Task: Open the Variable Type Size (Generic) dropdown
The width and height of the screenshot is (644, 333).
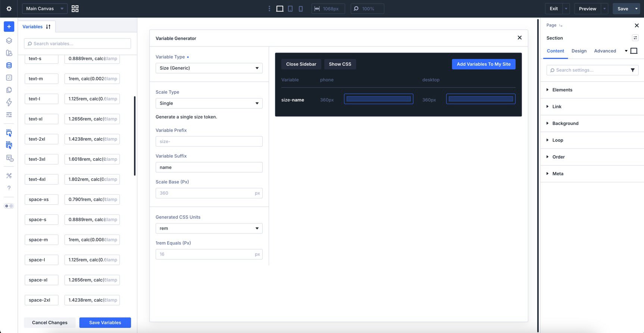Action: point(209,68)
